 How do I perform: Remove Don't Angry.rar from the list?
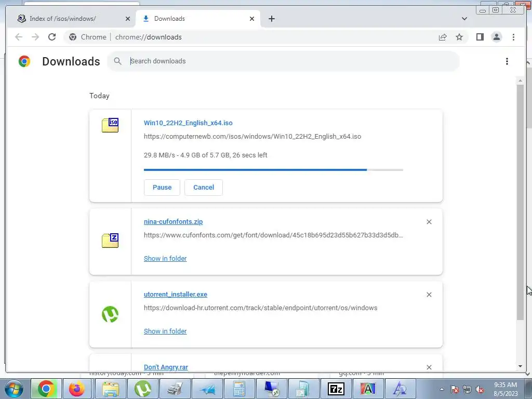coord(429,367)
